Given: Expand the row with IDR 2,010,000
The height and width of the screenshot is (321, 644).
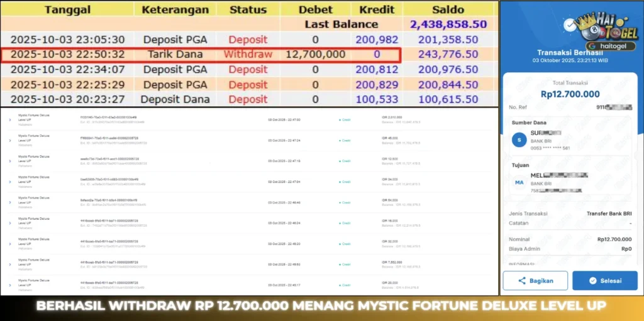Looking at the screenshot, I should (x=10, y=119).
